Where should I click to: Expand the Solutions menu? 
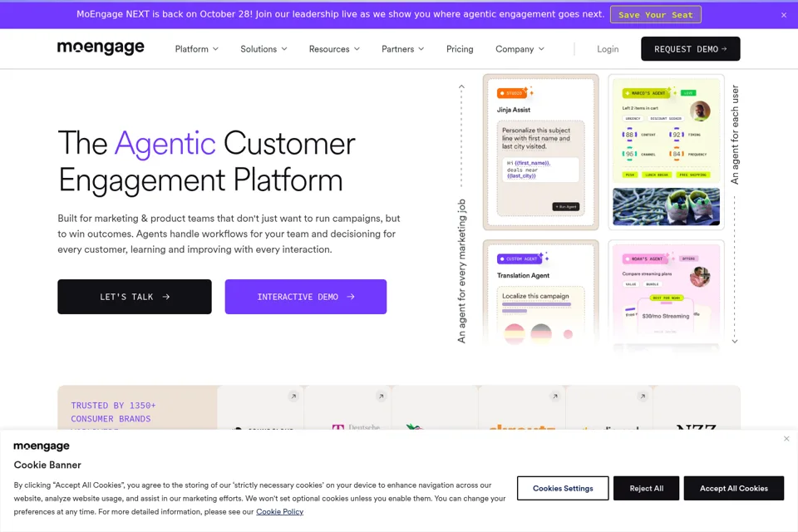pyautogui.click(x=264, y=49)
